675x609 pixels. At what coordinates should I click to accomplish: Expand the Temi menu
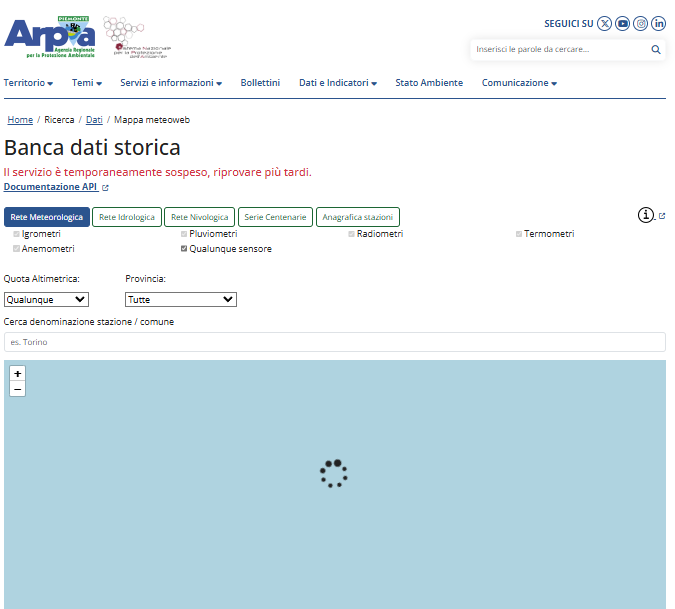pyautogui.click(x=87, y=83)
